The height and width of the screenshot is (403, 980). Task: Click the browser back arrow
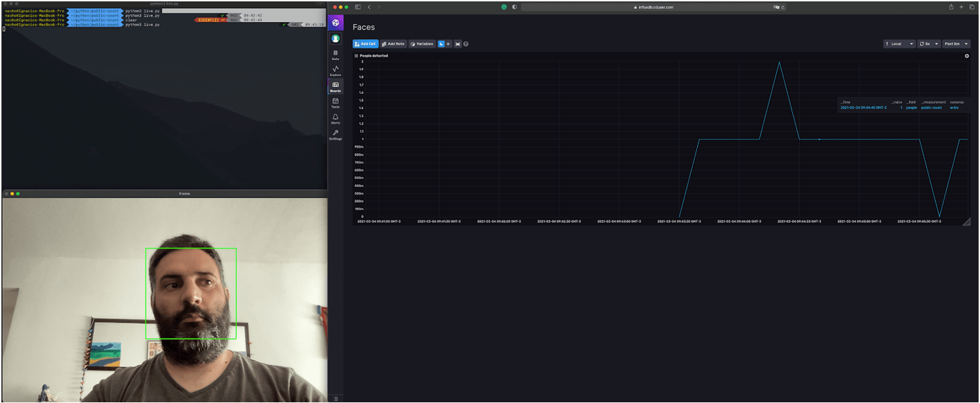tap(369, 6)
